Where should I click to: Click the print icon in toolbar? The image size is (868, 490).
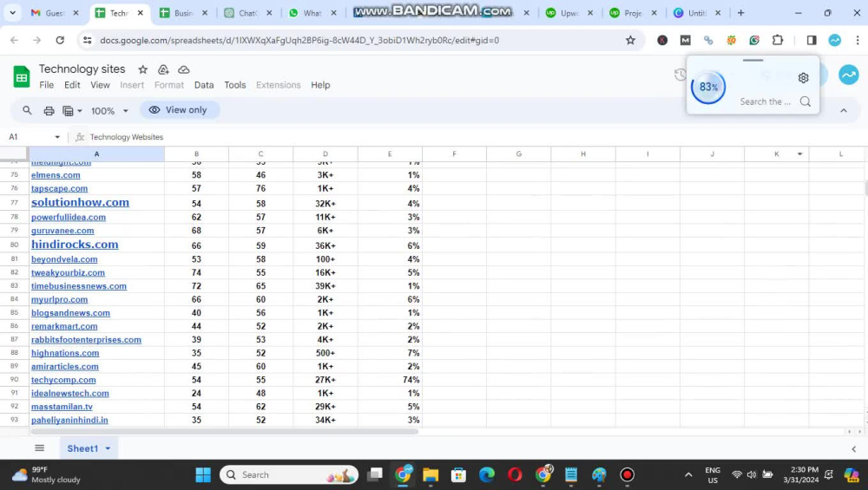[x=49, y=111]
